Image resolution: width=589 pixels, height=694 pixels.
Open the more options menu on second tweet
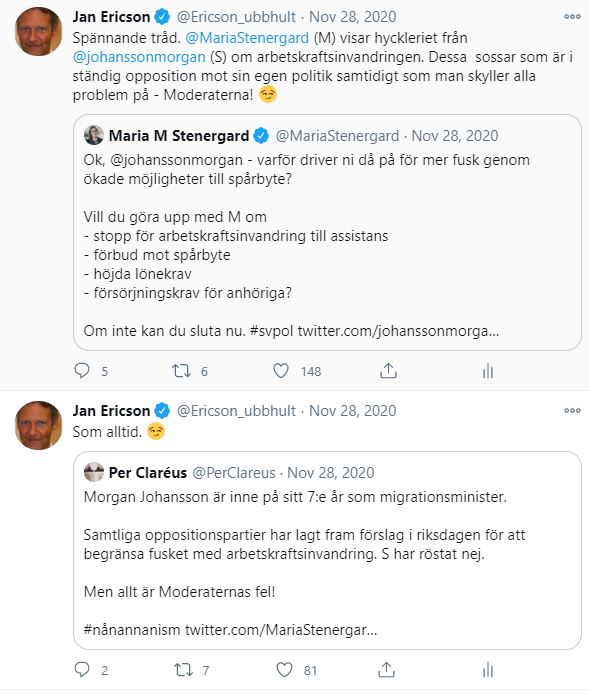pos(572,410)
